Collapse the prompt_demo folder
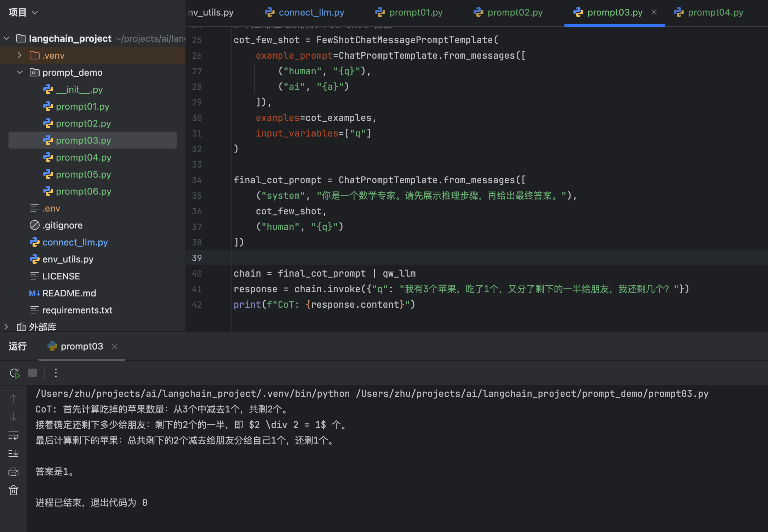The image size is (768, 532). pyautogui.click(x=20, y=73)
